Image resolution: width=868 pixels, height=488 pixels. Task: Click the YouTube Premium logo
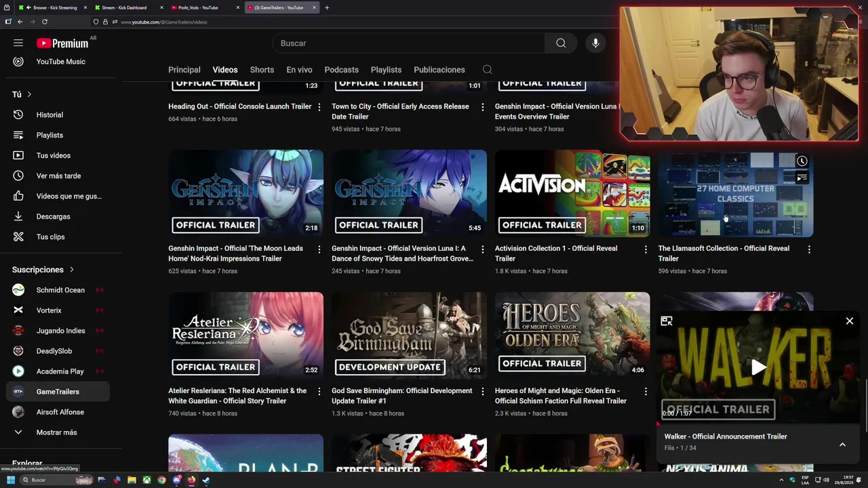(62, 43)
